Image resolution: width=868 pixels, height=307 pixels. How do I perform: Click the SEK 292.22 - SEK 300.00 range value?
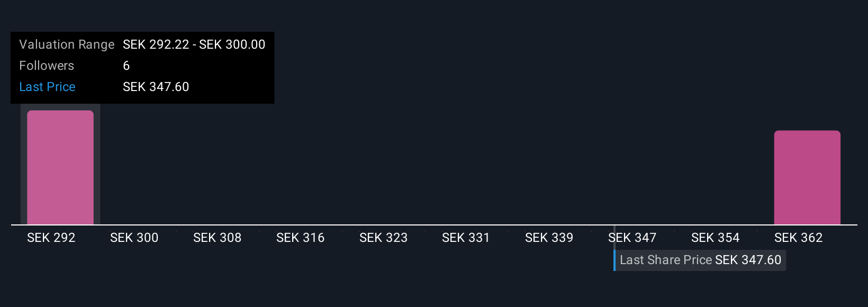(194, 44)
